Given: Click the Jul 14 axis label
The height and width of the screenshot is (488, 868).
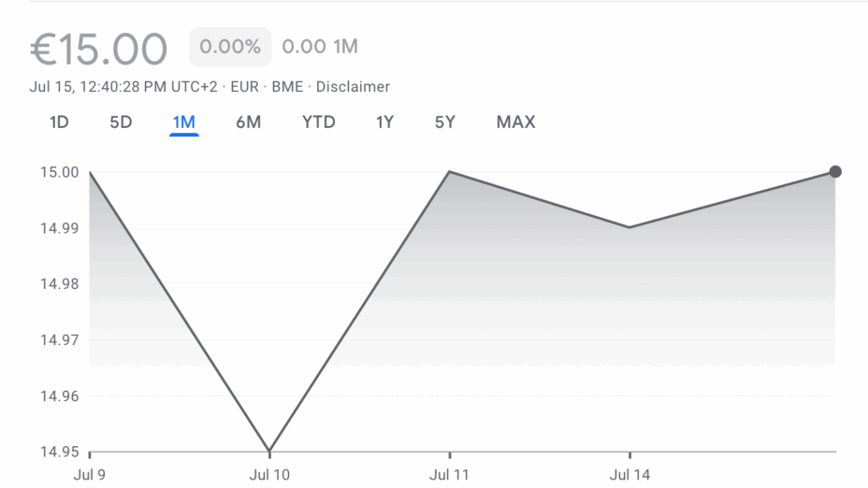Looking at the screenshot, I should point(629,475).
